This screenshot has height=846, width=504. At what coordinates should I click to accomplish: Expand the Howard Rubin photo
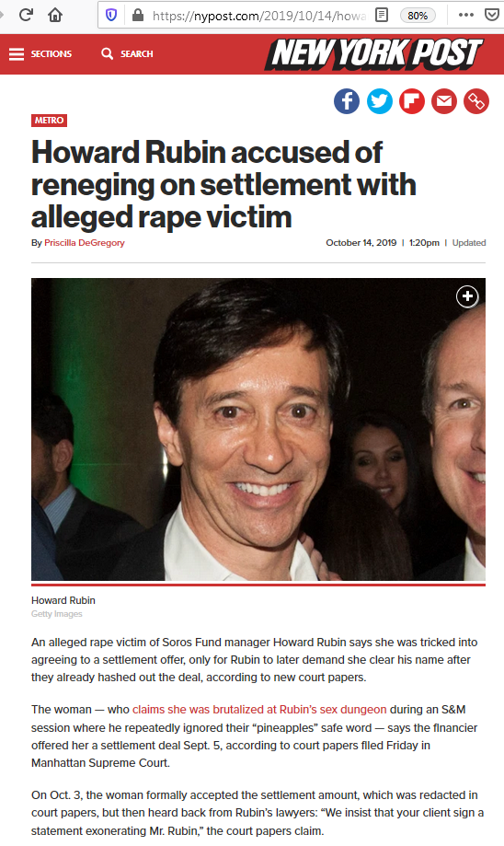(467, 296)
